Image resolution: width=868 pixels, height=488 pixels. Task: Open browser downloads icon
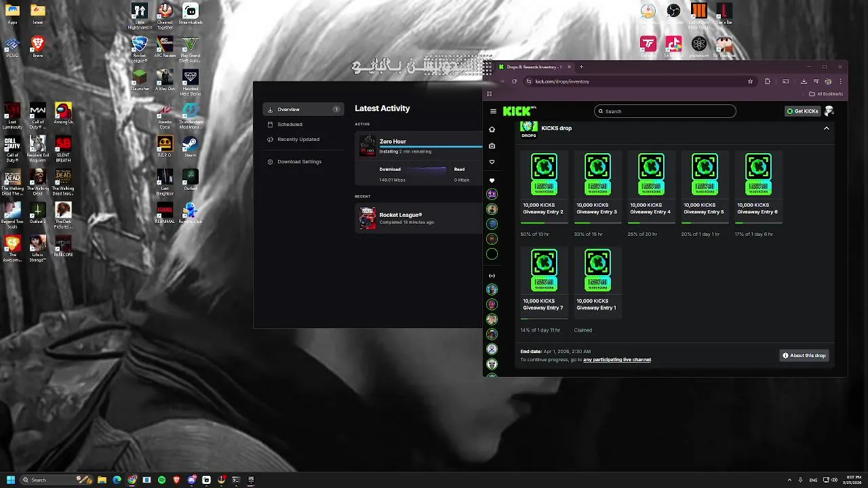(x=804, y=81)
